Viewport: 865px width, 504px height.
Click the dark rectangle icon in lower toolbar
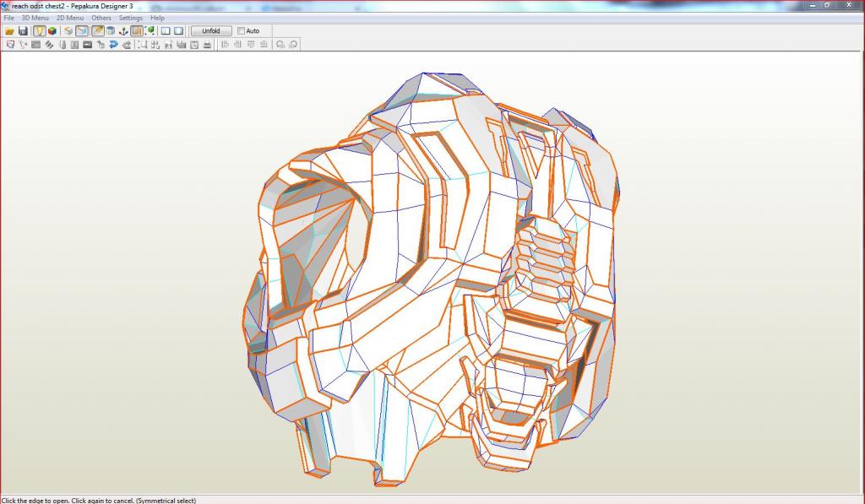pyautogui.click(x=35, y=45)
